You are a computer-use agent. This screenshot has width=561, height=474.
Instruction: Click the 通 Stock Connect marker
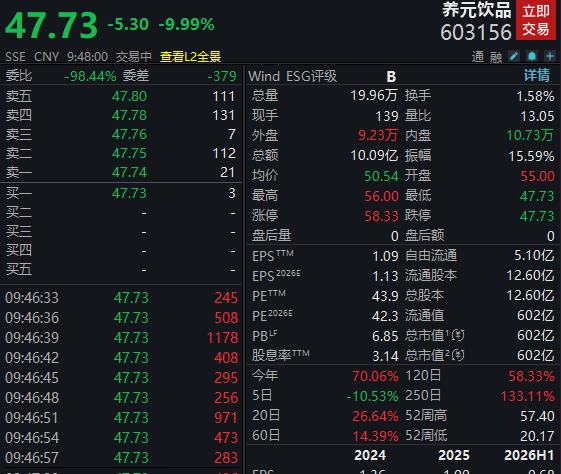tap(478, 57)
